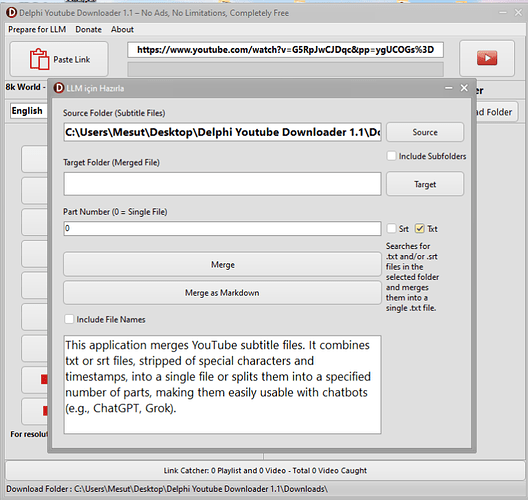Click the red YouTube play icon button

coord(487,58)
